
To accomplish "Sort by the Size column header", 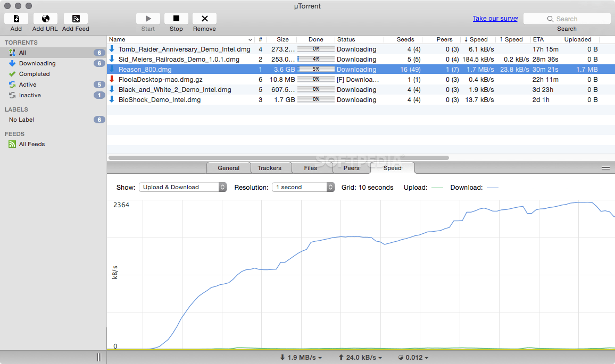I will tap(283, 39).
